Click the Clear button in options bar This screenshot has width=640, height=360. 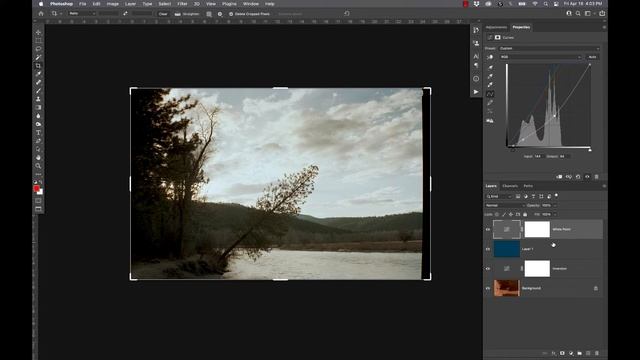point(163,14)
